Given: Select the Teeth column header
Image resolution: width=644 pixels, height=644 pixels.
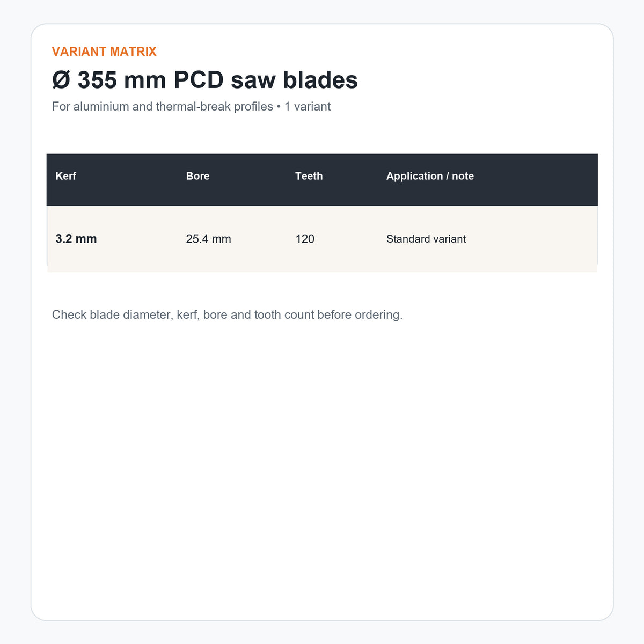Looking at the screenshot, I should pos(309,176).
